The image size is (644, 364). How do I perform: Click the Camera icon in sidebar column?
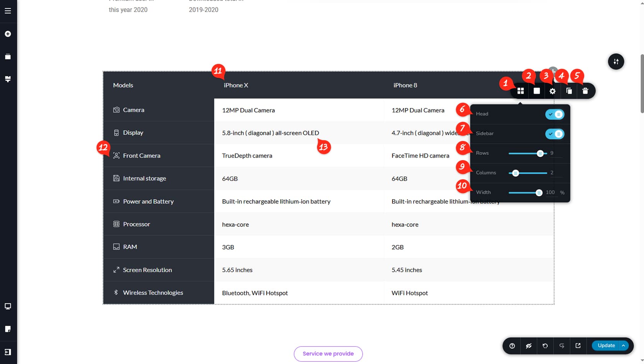point(116,110)
